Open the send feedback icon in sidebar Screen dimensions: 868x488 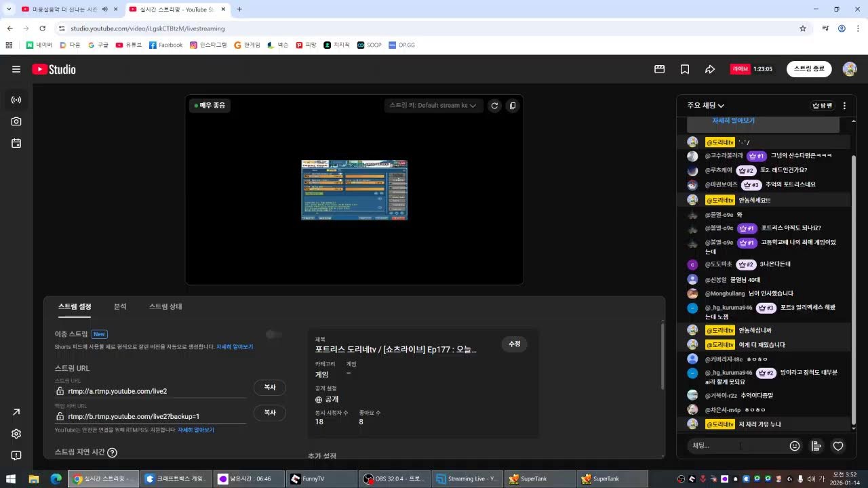(x=16, y=455)
